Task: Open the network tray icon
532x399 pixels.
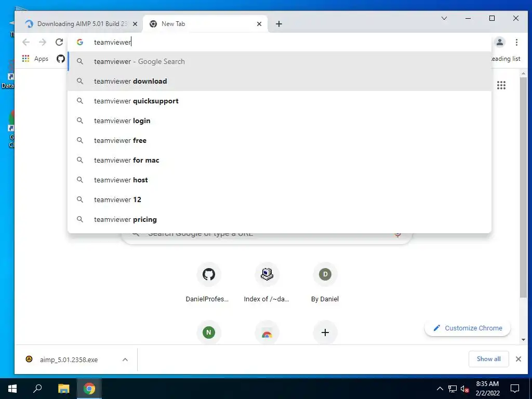Action: [453, 389]
